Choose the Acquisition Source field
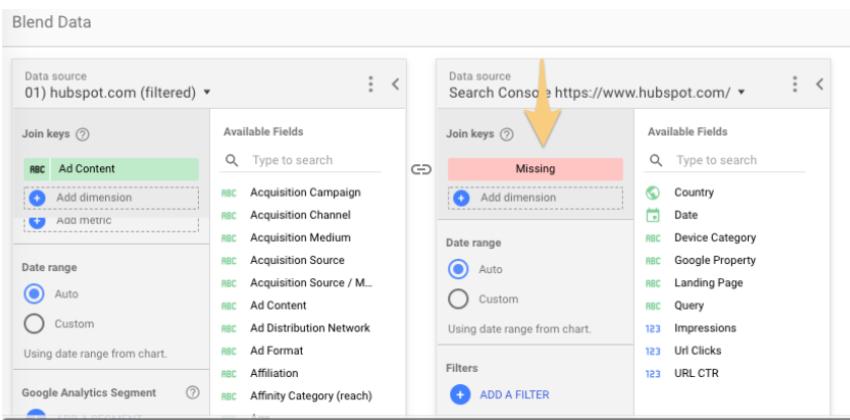 297,261
